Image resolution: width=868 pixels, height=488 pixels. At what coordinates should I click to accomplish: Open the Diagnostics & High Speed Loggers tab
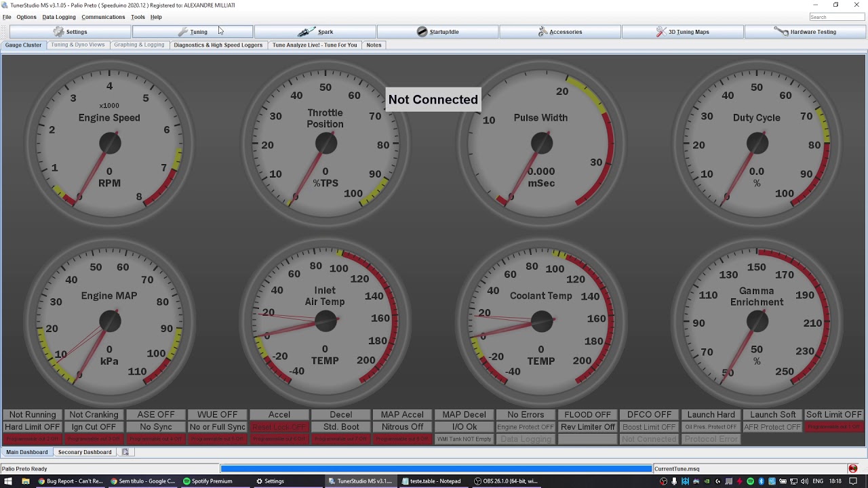tap(218, 45)
